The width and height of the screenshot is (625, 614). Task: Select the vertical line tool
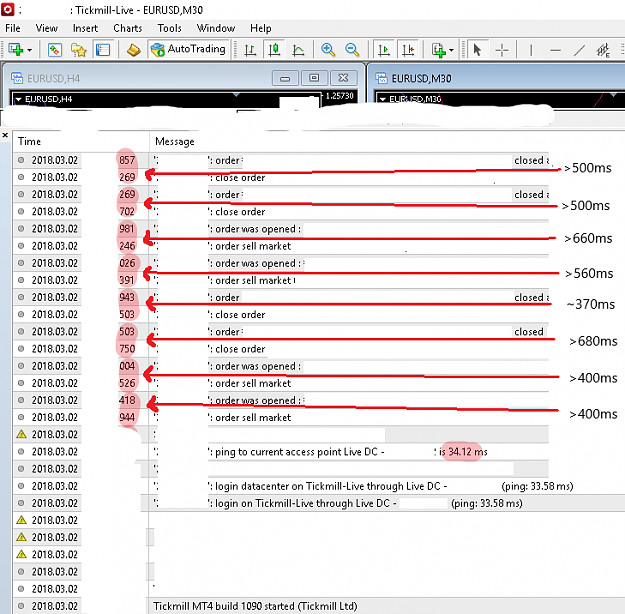(x=531, y=50)
